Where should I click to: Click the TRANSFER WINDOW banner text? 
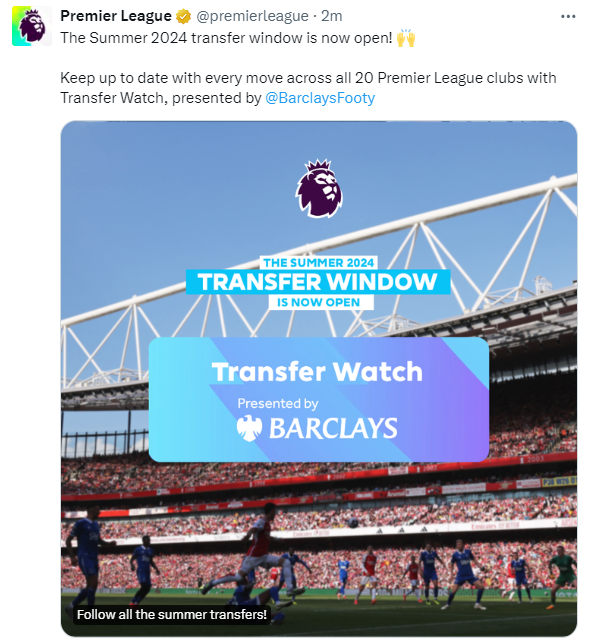point(318,282)
